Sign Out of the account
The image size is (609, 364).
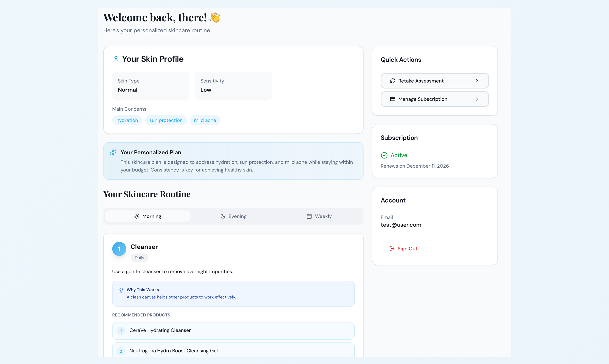coord(407,249)
